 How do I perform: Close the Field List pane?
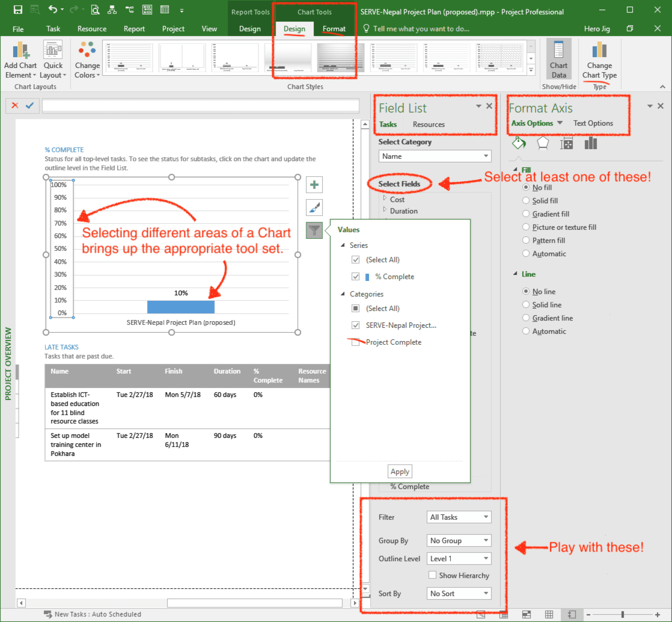[x=489, y=106]
